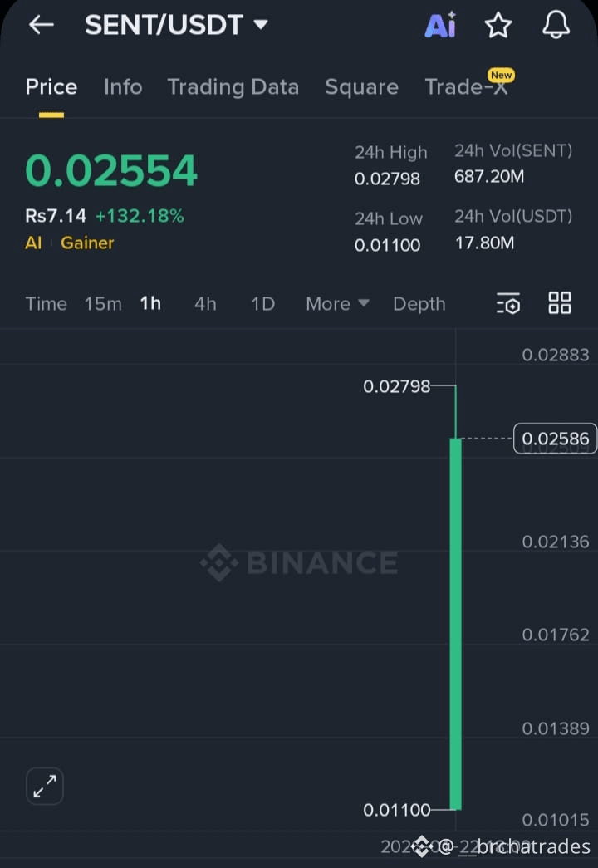Tap the 0.02883 price axis label
The width and height of the screenshot is (598, 868).
556,355
